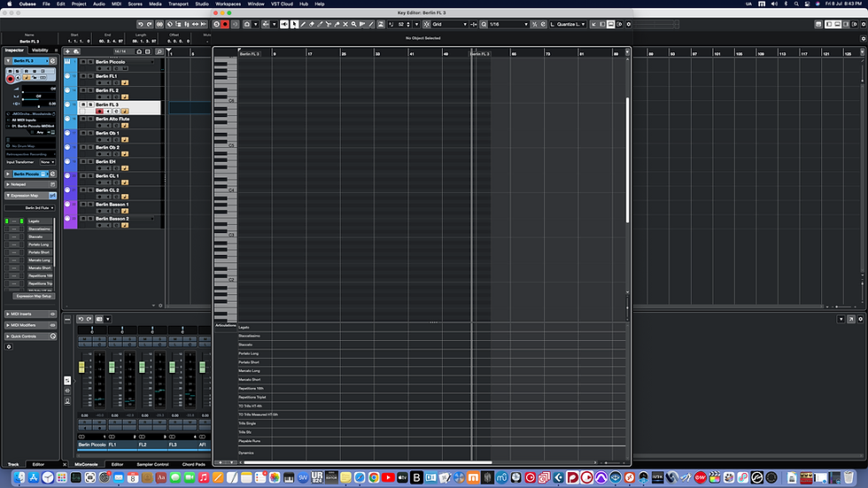Solo the Berlin FL 3 track

pos(90,105)
